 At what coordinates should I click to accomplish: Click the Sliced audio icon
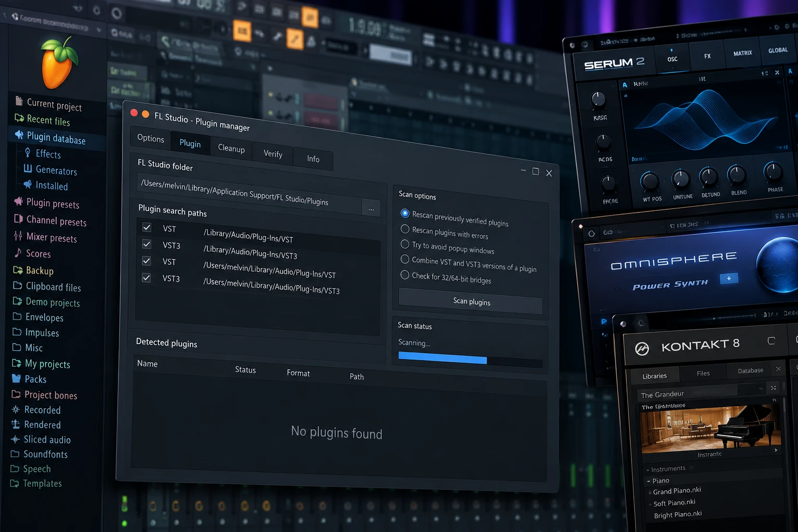pos(16,439)
